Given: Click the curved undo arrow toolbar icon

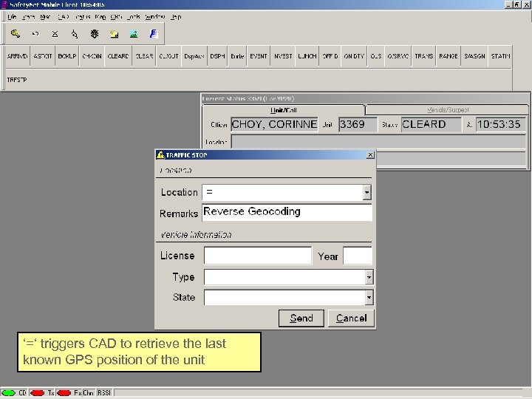Looking at the screenshot, I should [x=35, y=33].
